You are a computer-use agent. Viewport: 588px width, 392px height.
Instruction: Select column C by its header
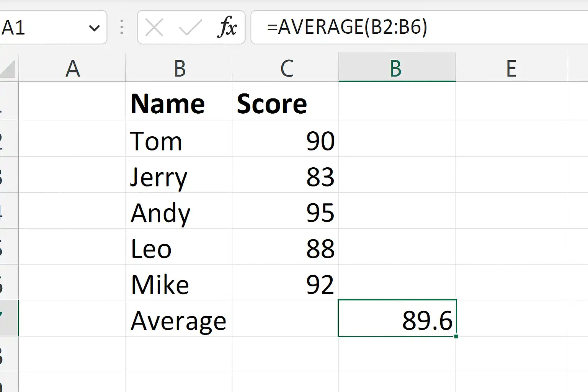click(286, 69)
